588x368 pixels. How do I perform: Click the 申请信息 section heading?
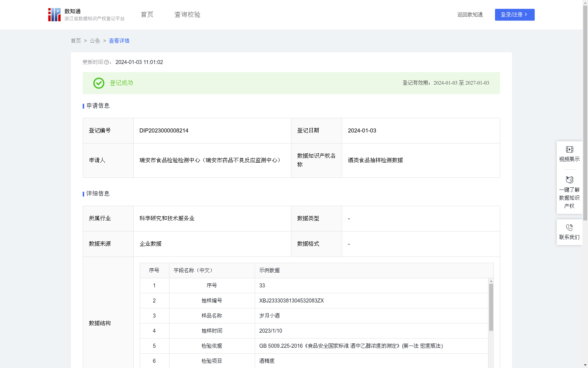(98, 106)
